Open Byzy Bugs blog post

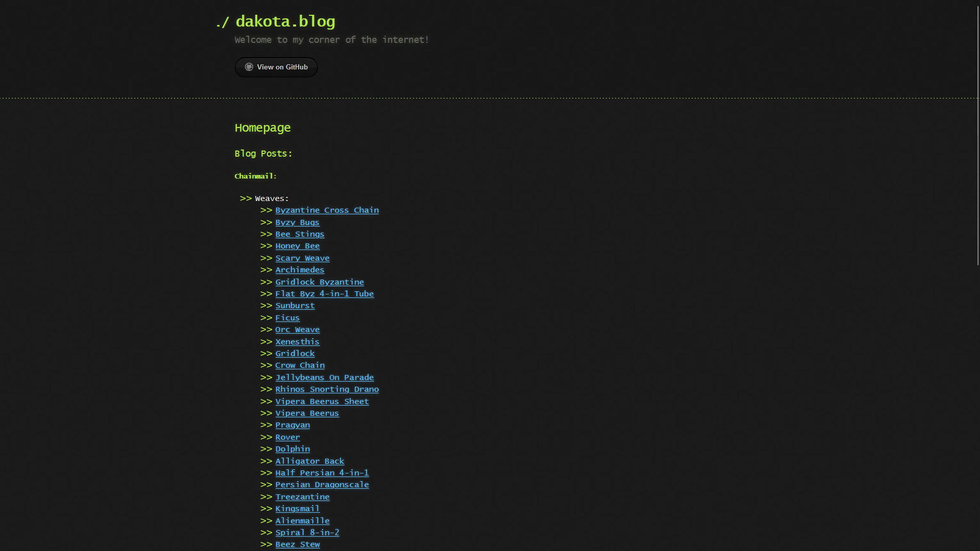point(297,222)
